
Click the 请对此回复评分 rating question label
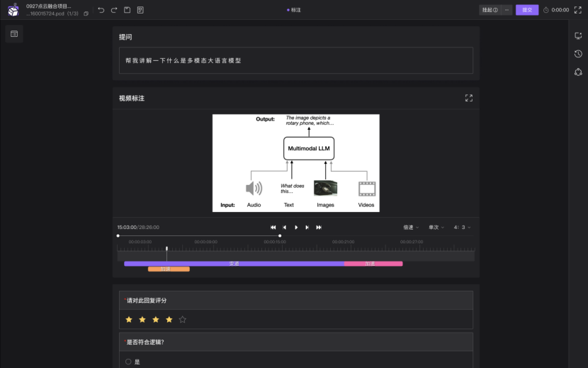[147, 301]
